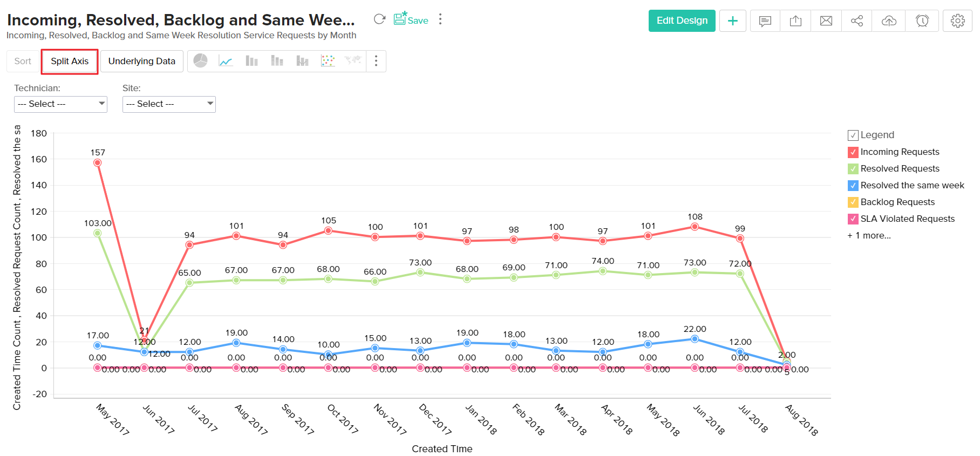Click the refresh report icon

(379, 18)
